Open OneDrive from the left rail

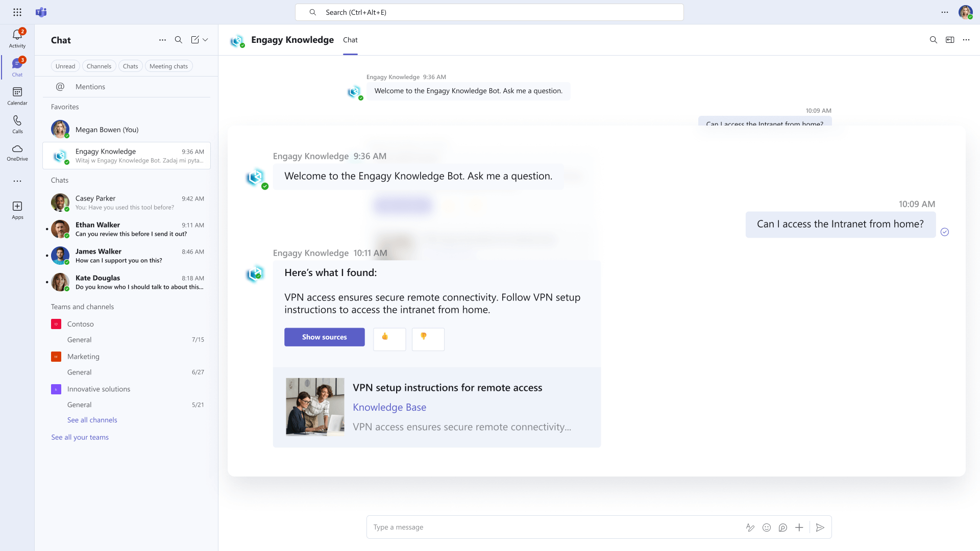point(17,149)
